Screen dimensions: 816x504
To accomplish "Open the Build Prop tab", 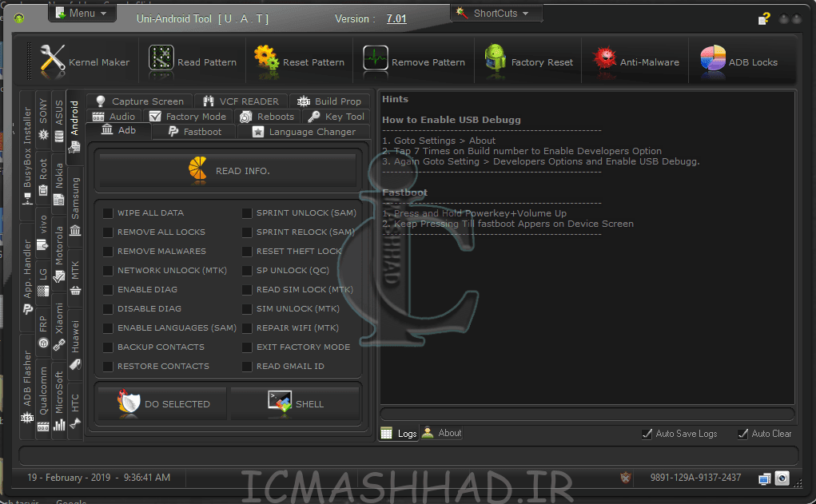I will click(329, 101).
